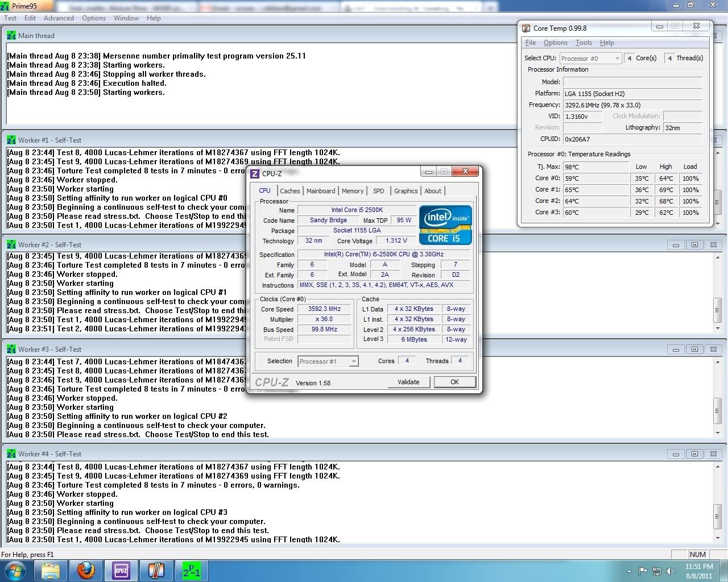This screenshot has width=728, height=582.
Task: Open the Windows Start orb
Action: point(15,571)
